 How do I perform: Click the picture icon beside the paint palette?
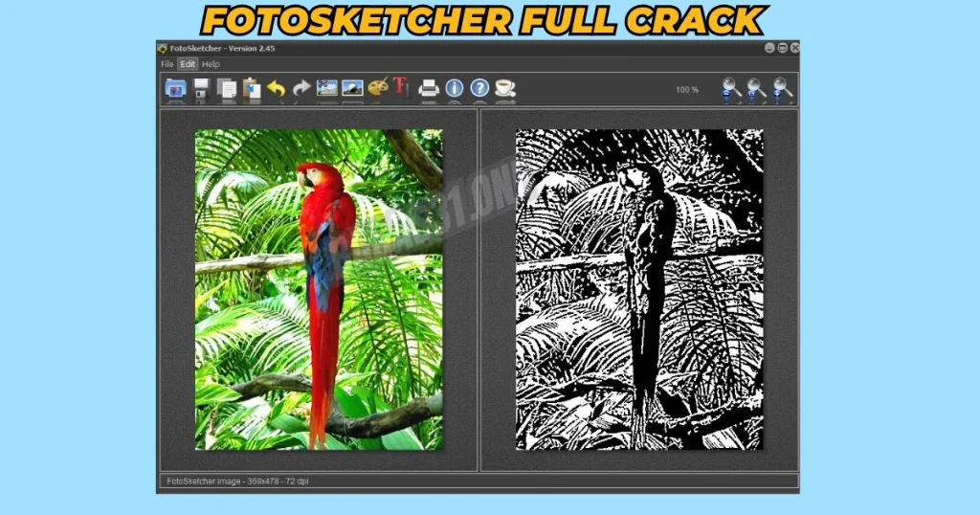click(x=352, y=88)
